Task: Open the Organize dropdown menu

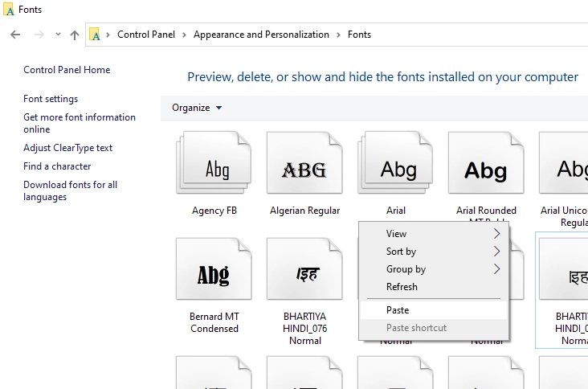Action: point(197,108)
